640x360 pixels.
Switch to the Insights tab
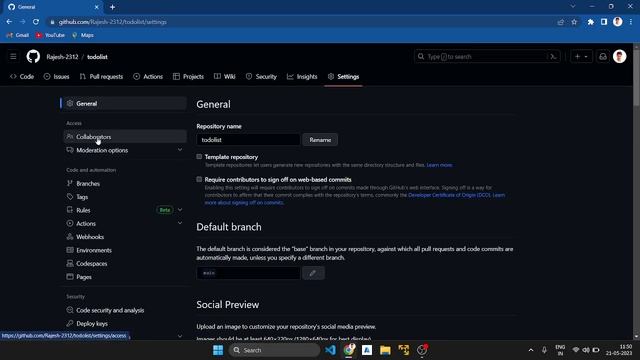click(302, 76)
